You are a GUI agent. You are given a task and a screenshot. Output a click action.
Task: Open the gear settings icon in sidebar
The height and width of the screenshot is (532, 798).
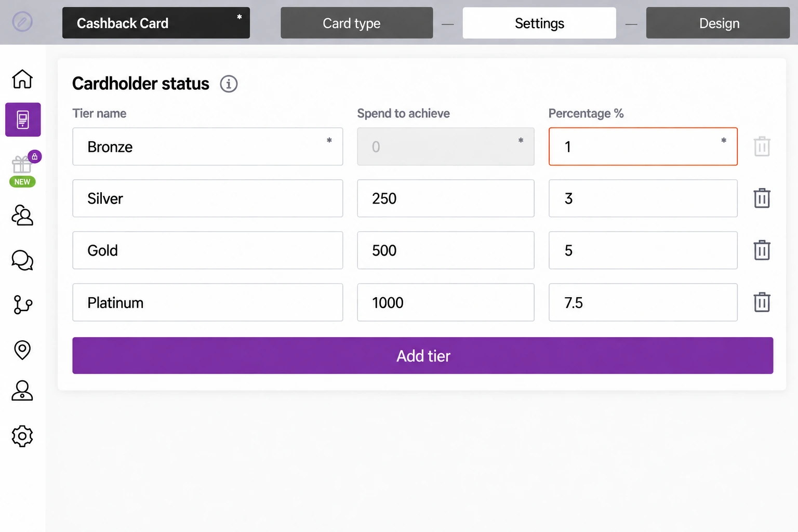(x=22, y=436)
